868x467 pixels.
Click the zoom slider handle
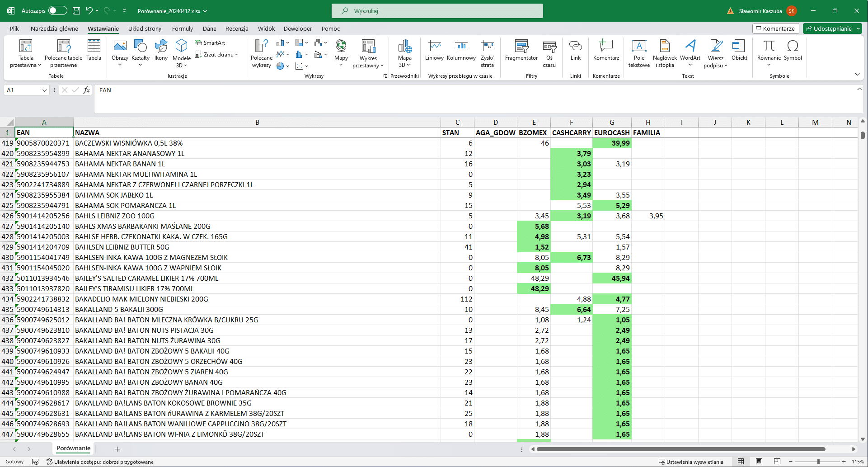[x=818, y=462]
